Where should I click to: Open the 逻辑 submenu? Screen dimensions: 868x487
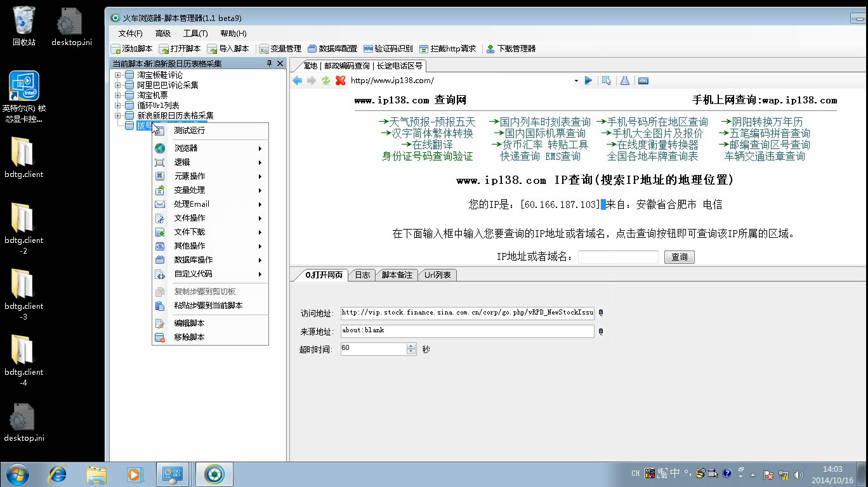coord(210,162)
